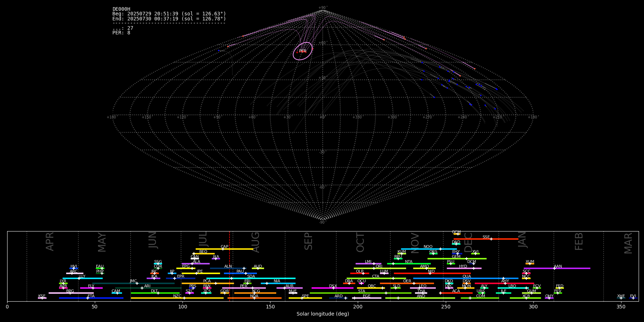
Task: Click the 'Solar longitude (deg)' axis title
Action: click(x=323, y=314)
